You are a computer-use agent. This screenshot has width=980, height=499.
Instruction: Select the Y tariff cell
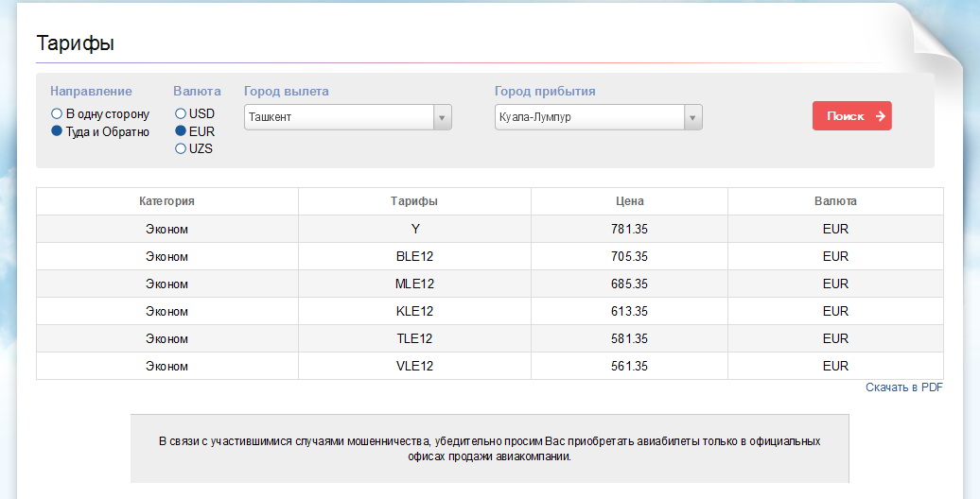(414, 229)
